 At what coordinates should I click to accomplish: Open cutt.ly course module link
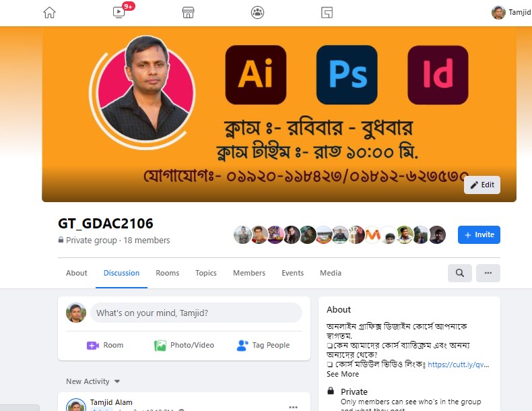(458, 365)
